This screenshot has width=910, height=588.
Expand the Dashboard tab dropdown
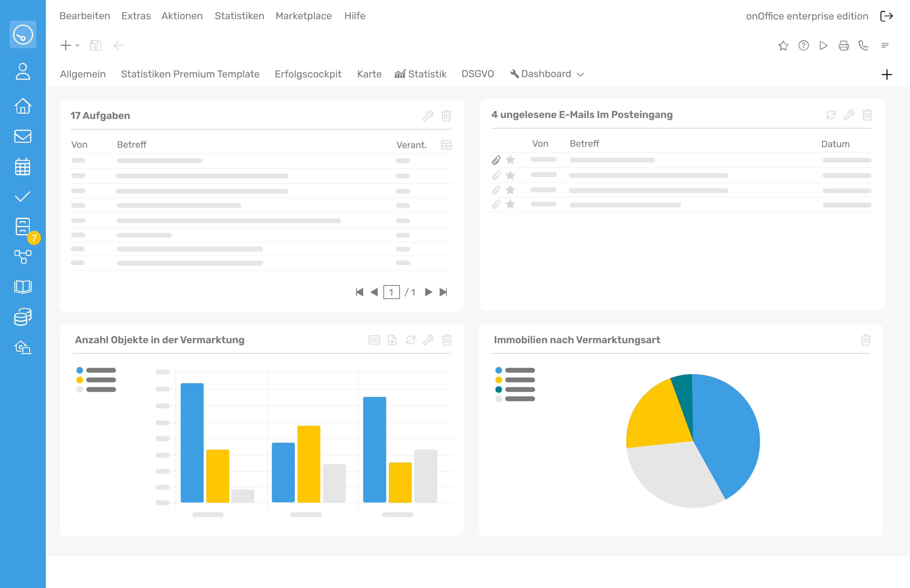pos(581,74)
